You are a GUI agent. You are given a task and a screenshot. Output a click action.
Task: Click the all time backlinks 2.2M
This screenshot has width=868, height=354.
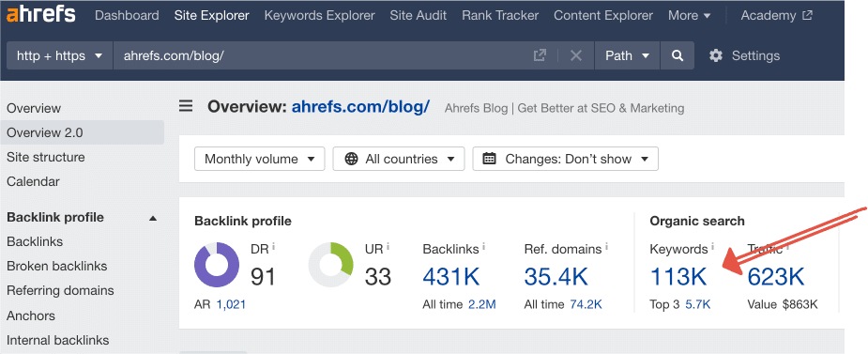tap(482, 304)
